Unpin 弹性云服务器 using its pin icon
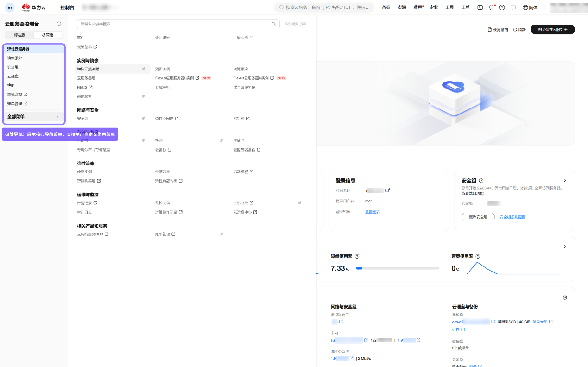This screenshot has height=367, width=588. [x=143, y=69]
